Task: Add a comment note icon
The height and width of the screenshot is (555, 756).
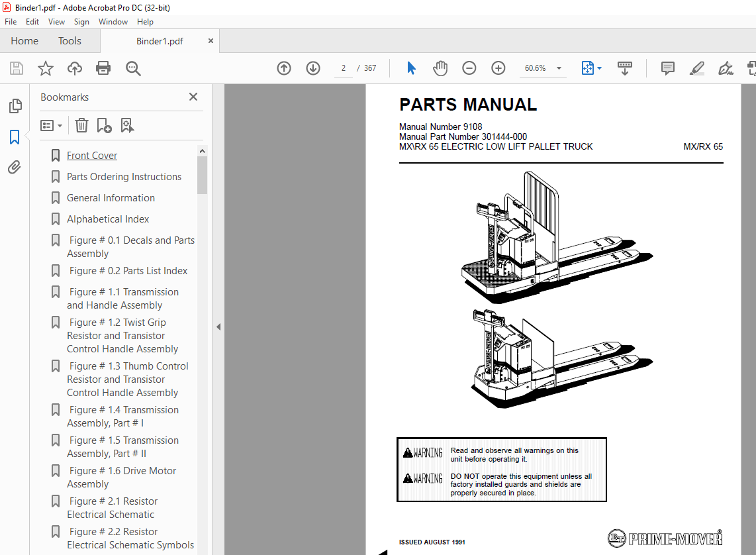Action: [x=668, y=68]
